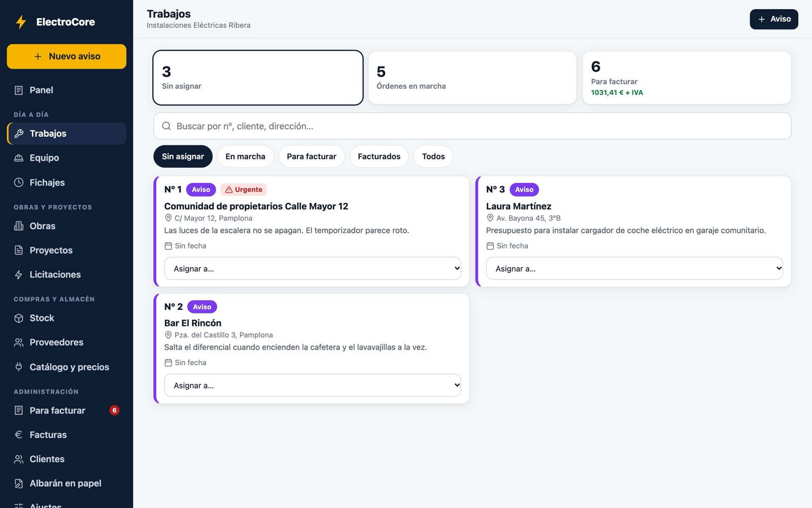Click the clock icon for Fichajes
Screen dimensions: 812x508
[19, 182]
